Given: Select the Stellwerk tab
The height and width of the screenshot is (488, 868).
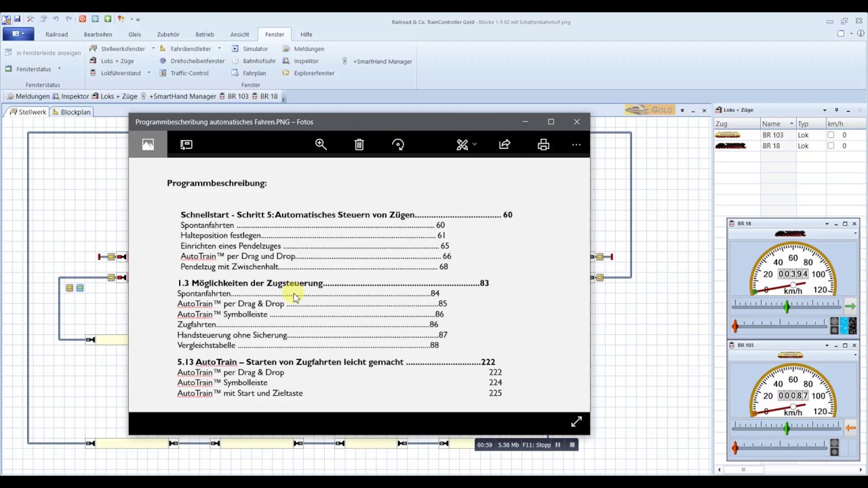Looking at the screenshot, I should coord(28,113).
